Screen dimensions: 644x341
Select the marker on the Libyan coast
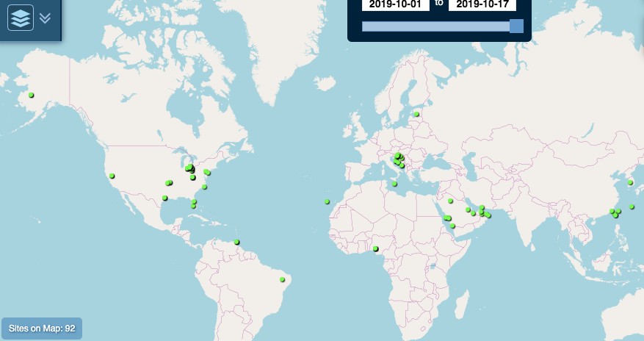tap(395, 184)
